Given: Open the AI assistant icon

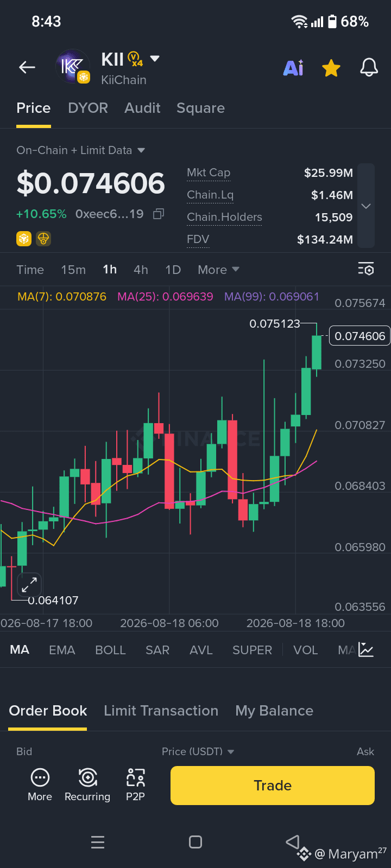Looking at the screenshot, I should 293,68.
